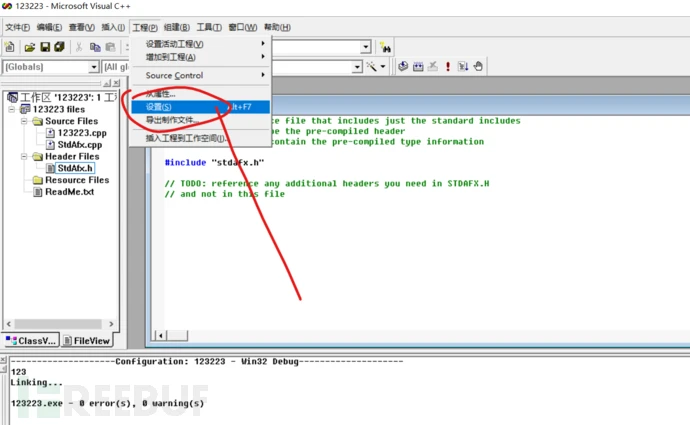Click the Paste toolbar icon
Viewport: 690px width, 425px height.
pos(110,47)
